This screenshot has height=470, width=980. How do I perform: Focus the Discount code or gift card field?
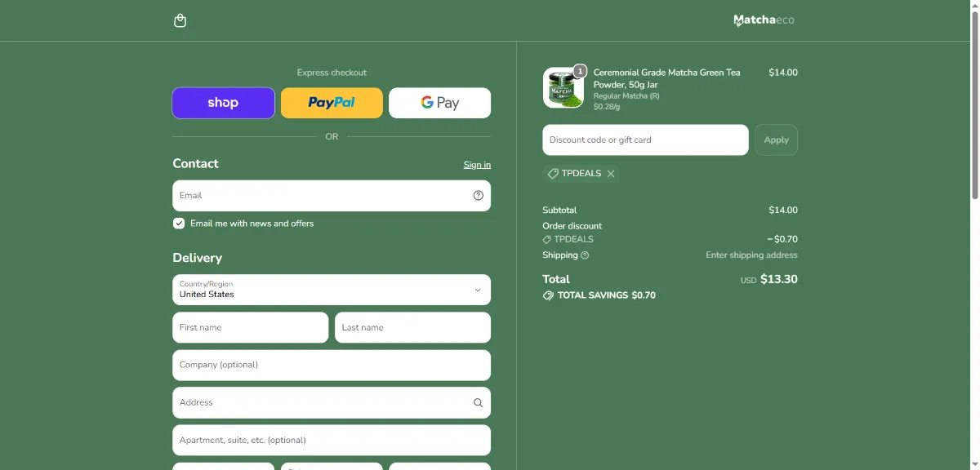point(645,140)
